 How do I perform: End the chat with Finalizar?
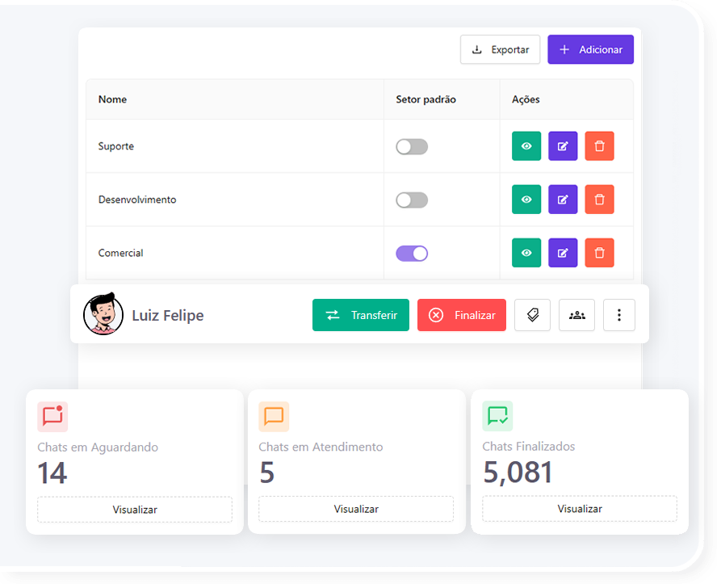(462, 315)
